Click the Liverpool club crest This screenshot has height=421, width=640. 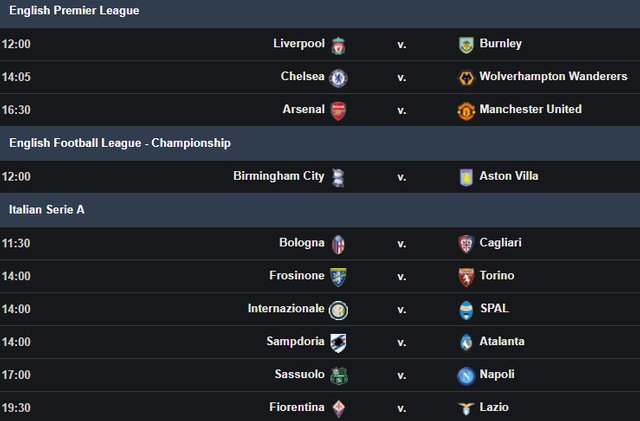(339, 45)
